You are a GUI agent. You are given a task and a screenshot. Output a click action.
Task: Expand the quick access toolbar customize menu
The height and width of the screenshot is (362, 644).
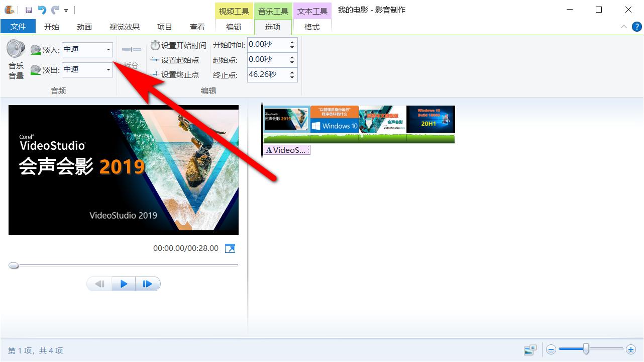tap(66, 10)
